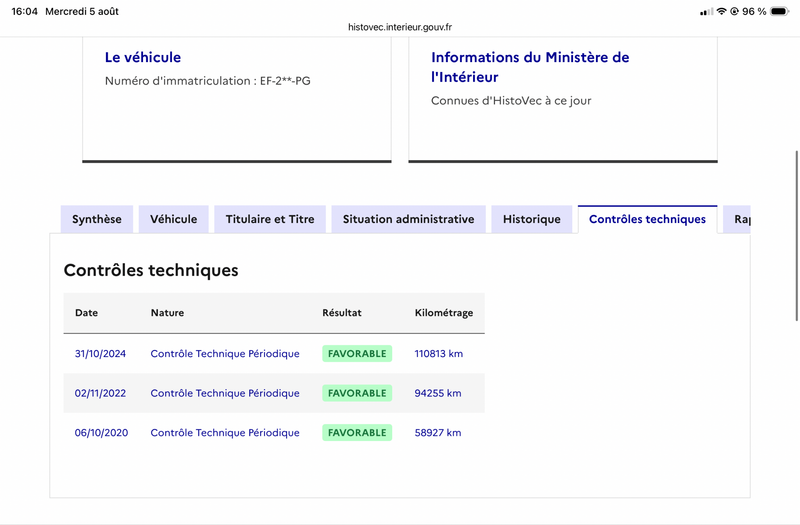Select the Contrôles techniques tab
Screen dimensions: 800x525
click(x=647, y=219)
